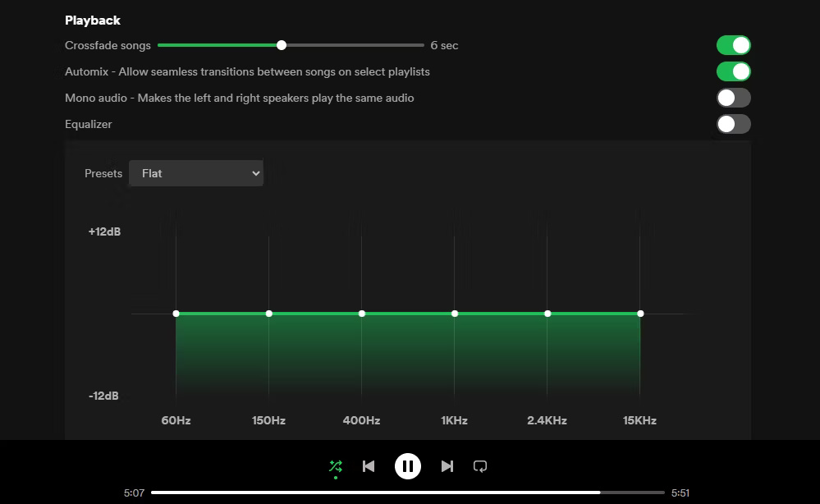Click the crossfade duration slider handle
Screen dimensions: 820x504
281,45
